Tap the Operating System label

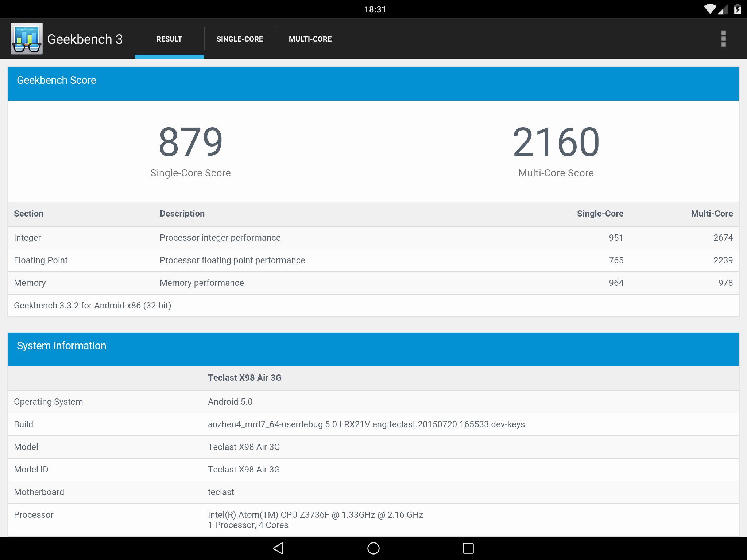click(x=48, y=402)
